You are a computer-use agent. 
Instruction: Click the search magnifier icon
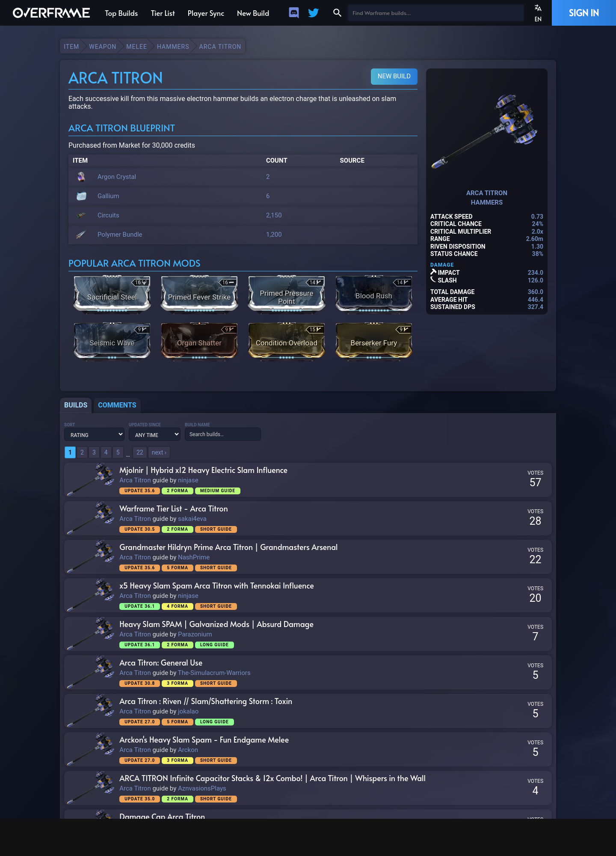point(337,13)
